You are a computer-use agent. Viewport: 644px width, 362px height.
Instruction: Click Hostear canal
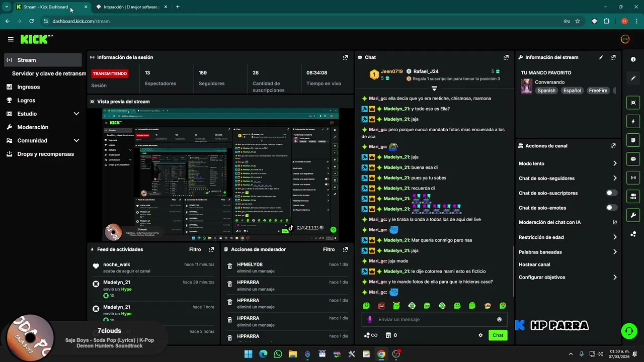pyautogui.click(x=534, y=264)
